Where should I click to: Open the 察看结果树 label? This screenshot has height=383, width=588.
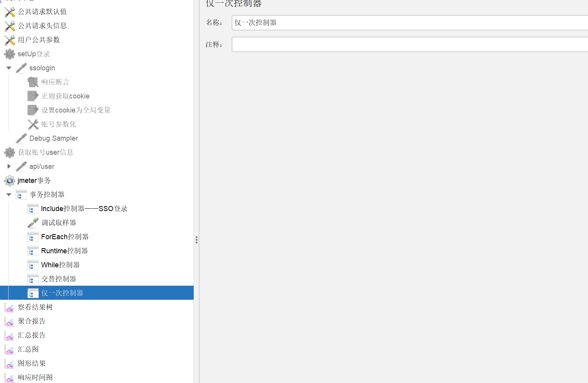pyautogui.click(x=35, y=307)
